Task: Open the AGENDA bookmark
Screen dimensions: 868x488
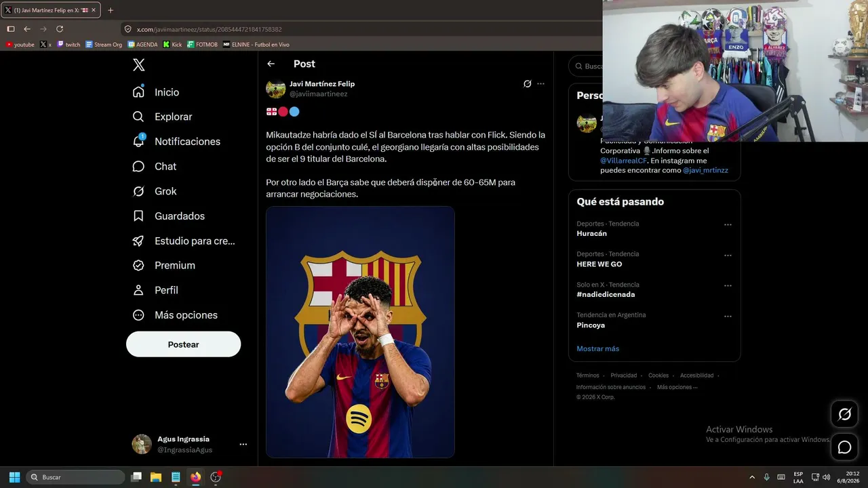Action: (142, 45)
